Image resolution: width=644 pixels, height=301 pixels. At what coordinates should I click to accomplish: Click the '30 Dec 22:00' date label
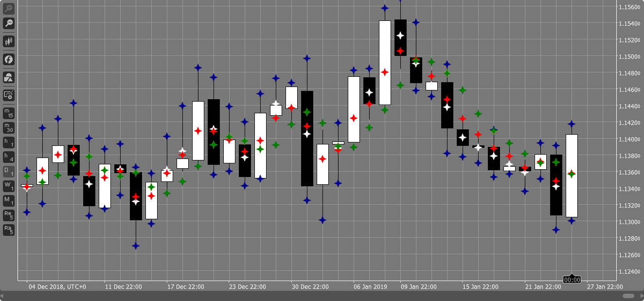(x=310, y=287)
